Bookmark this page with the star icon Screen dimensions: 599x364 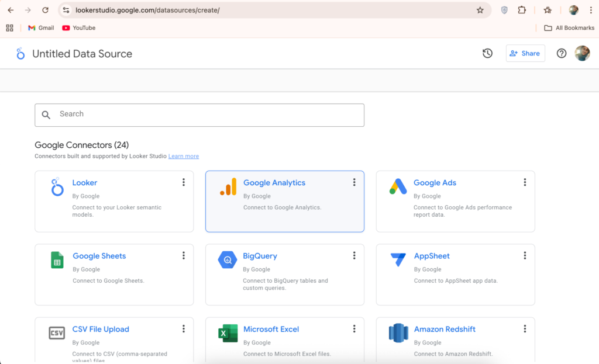[x=480, y=10]
